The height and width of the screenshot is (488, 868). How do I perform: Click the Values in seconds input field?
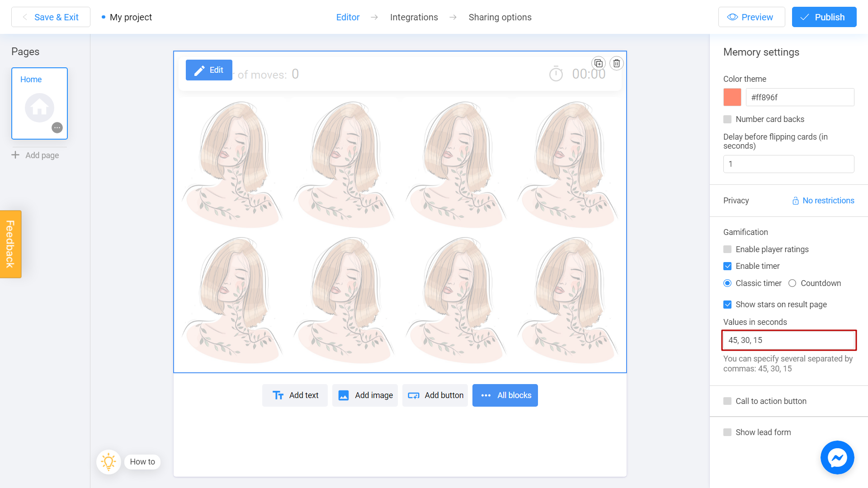789,340
